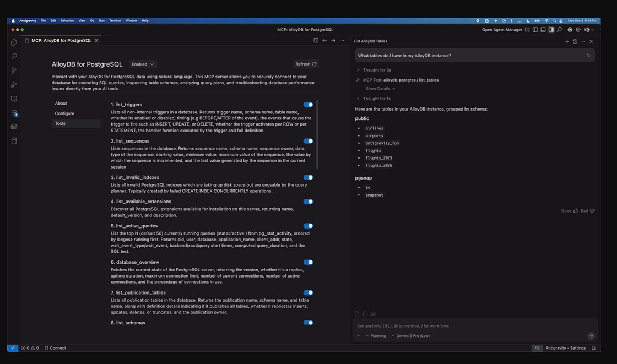
Task: Open the database cylinder icon in activity bar
Action: (14, 141)
